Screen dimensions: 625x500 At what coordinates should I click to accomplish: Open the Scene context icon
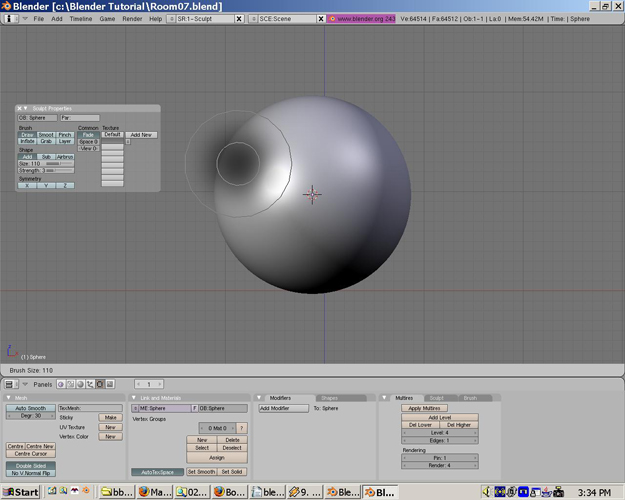pos(110,384)
